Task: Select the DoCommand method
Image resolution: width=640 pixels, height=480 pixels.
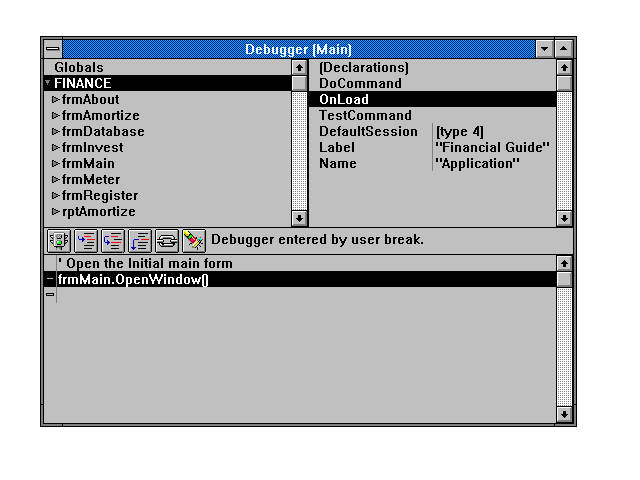Action: coord(359,84)
